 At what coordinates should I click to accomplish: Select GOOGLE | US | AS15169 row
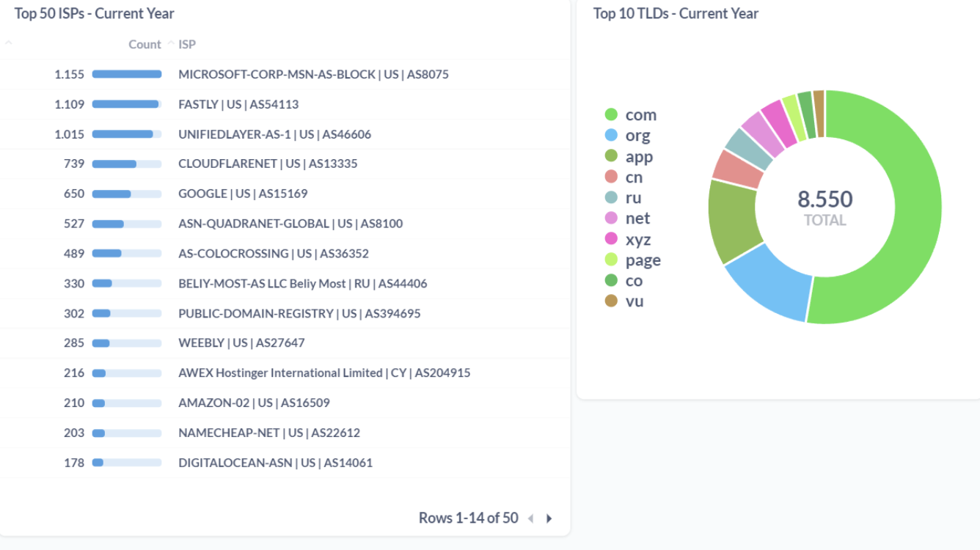coord(285,194)
